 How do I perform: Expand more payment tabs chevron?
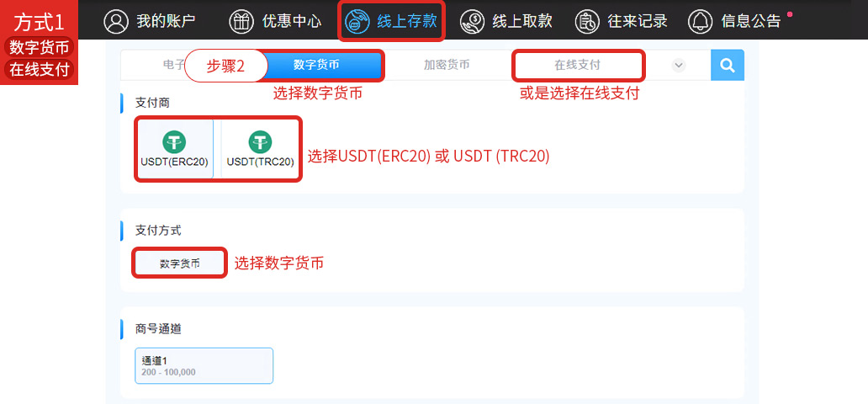679,66
